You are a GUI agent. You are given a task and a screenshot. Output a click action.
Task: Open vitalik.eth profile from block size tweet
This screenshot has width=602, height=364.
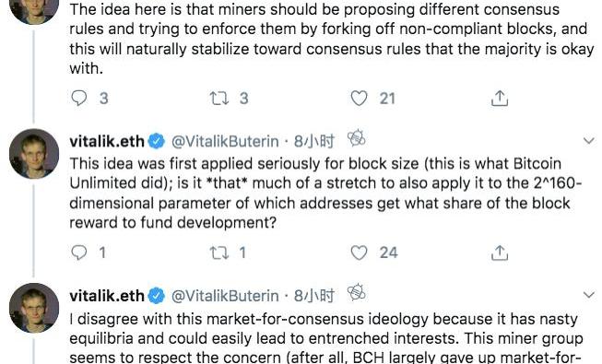click(x=107, y=141)
